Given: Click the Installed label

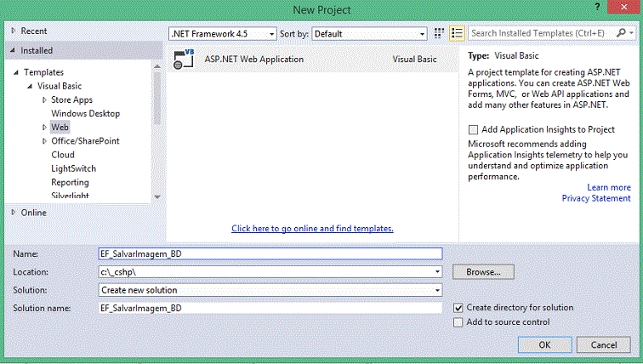Looking at the screenshot, I should (x=37, y=50).
